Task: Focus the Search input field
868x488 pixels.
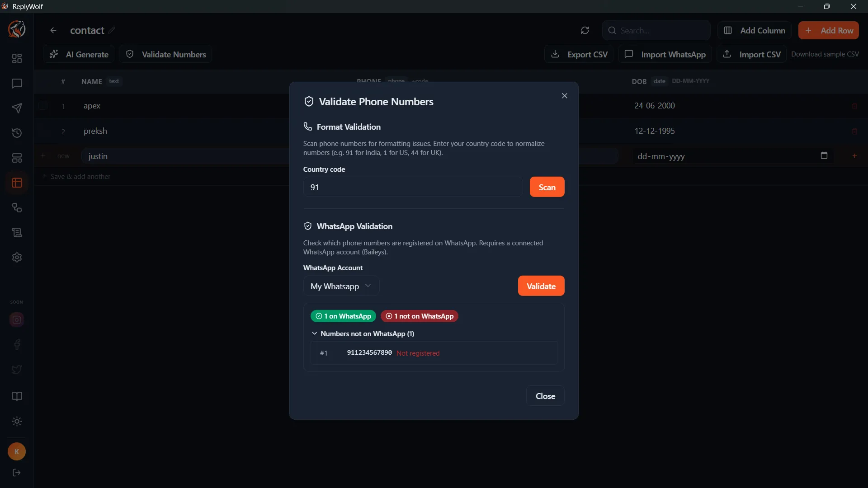Action: click(656, 30)
